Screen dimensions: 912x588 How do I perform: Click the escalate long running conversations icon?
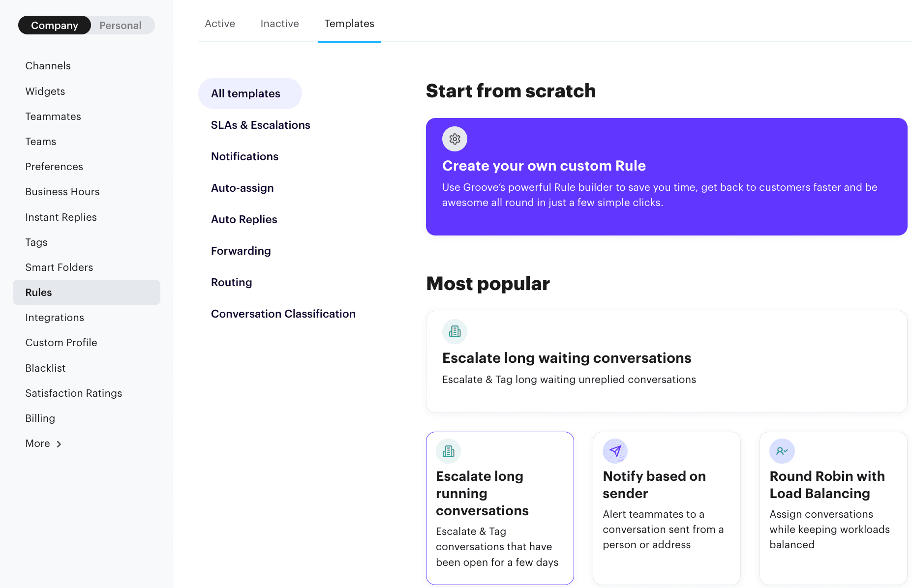[448, 451]
